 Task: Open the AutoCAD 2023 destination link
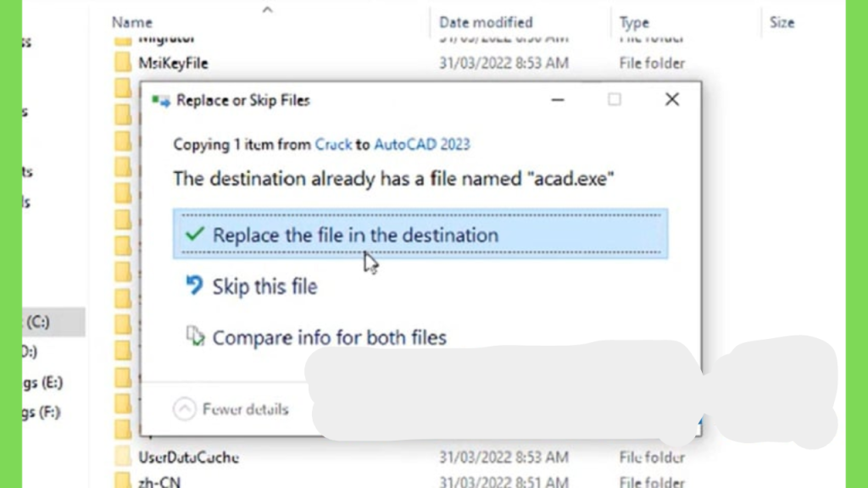(x=422, y=144)
